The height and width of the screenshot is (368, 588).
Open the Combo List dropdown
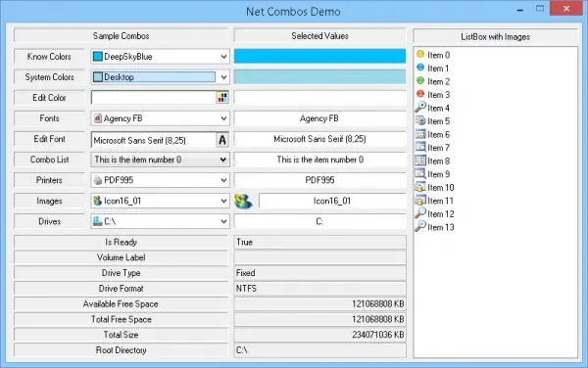(223, 160)
